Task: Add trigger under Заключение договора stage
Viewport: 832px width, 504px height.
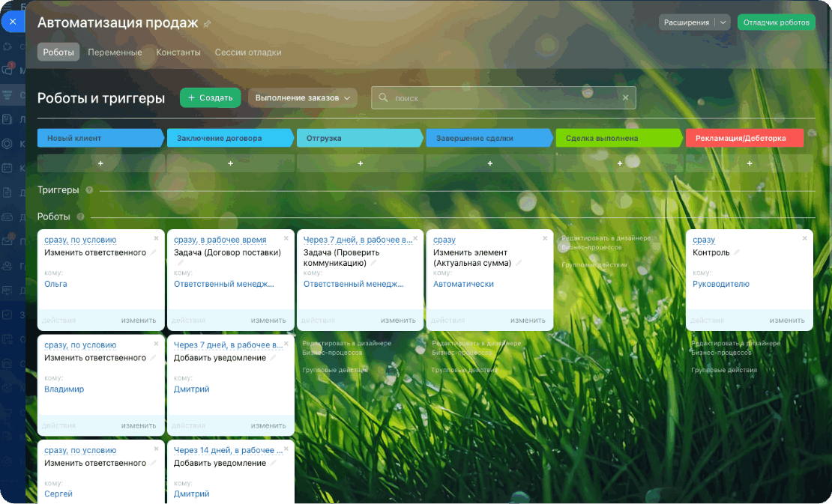Action: 230,164
